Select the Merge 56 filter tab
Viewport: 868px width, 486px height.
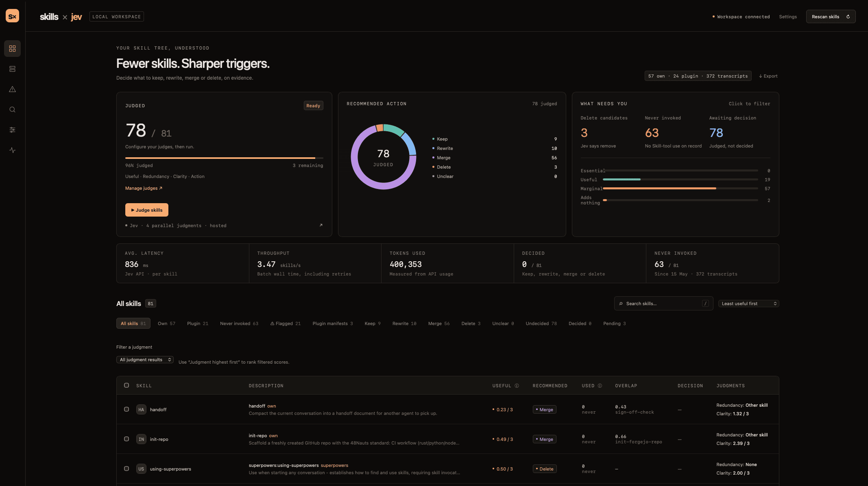click(x=439, y=323)
